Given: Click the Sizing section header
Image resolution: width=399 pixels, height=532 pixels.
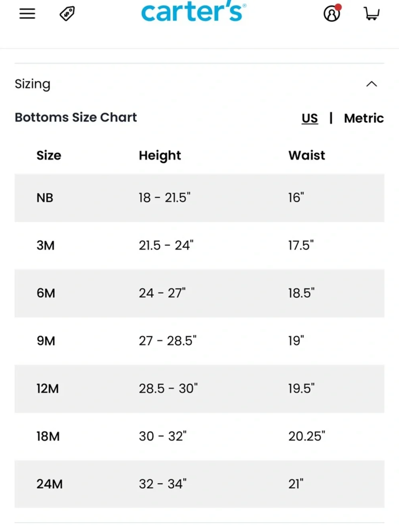Looking at the screenshot, I should (x=199, y=84).
